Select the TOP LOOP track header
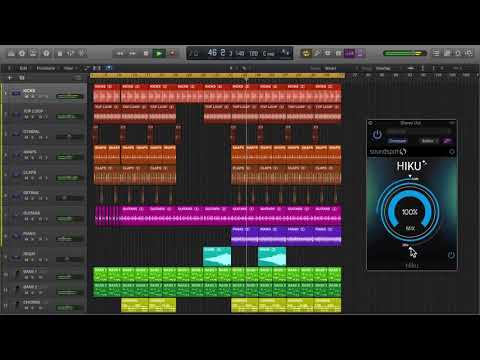 click(x=43, y=114)
